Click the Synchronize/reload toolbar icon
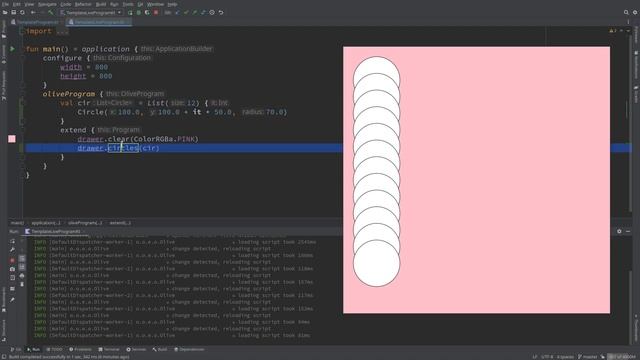Viewport: 640px width, 360px height. [x=22, y=13]
